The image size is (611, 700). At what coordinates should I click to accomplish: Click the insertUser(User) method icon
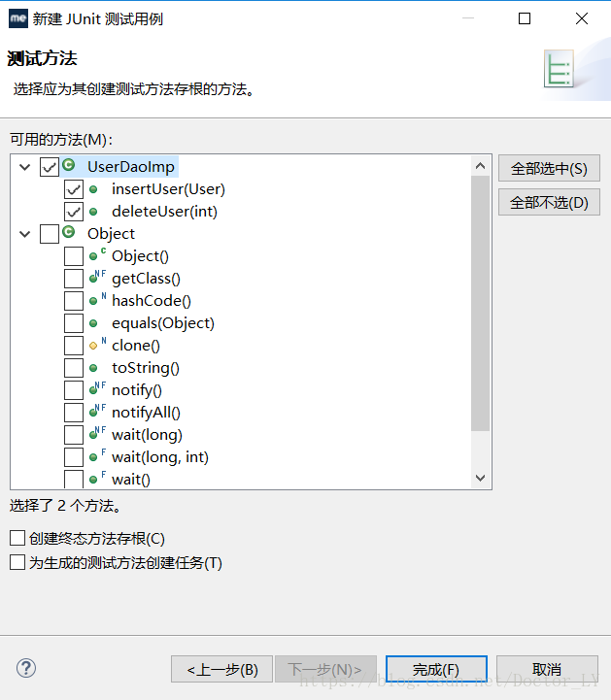click(93, 189)
